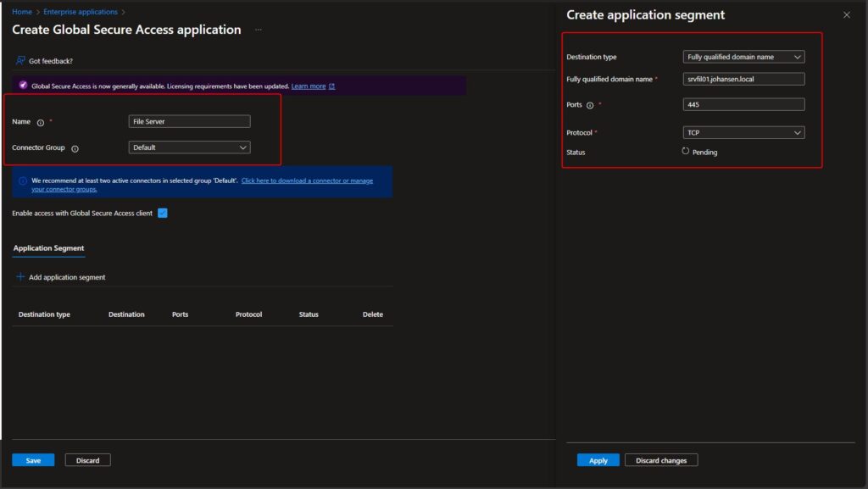Expand the Destination type dropdown

pyautogui.click(x=743, y=57)
